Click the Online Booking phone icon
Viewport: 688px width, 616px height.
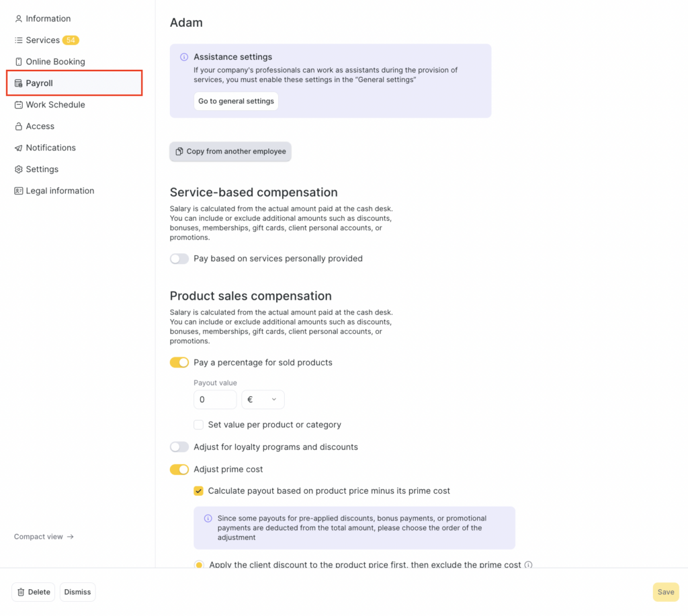click(19, 62)
